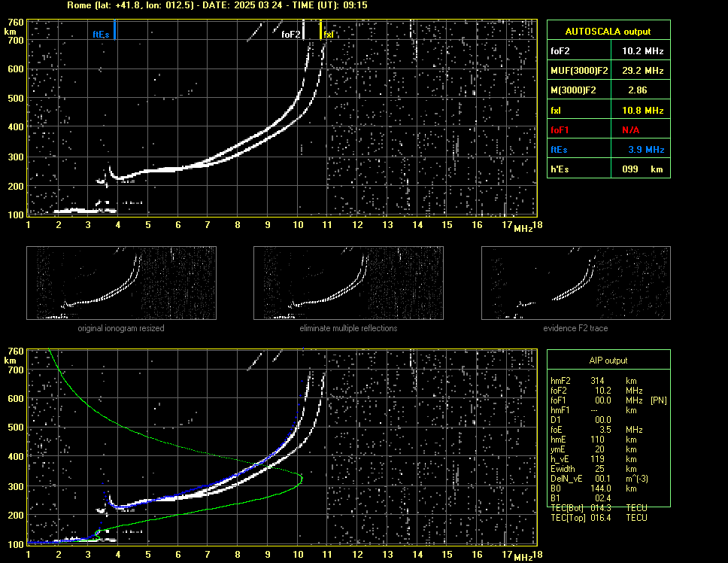
Task: Select the ymE value 20 in AIP output
Action: click(599, 449)
